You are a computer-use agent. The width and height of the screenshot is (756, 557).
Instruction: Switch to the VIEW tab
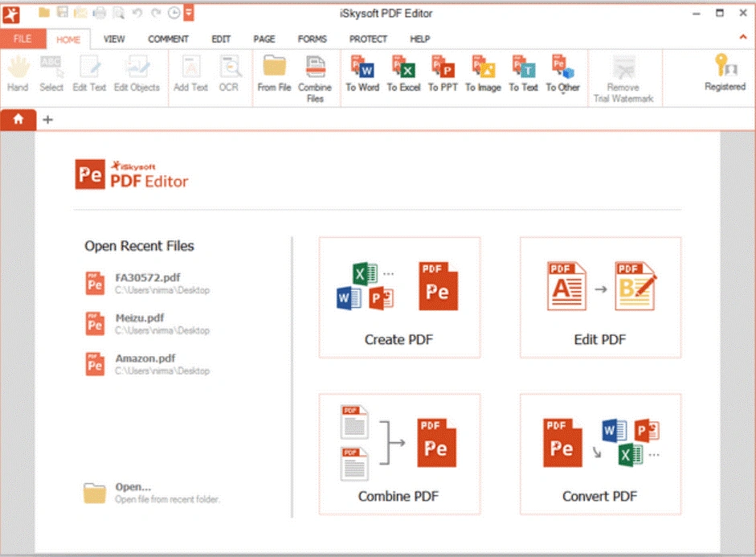click(114, 39)
